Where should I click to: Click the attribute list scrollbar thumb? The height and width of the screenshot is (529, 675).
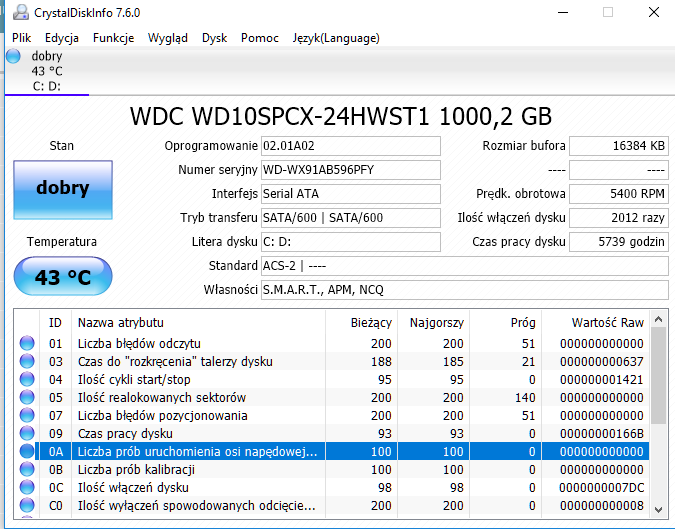coord(658,376)
